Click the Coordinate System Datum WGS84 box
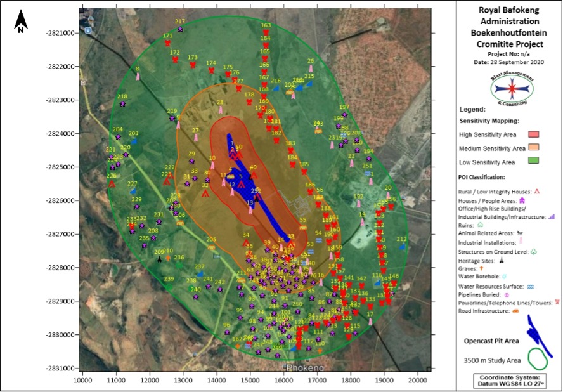The height and width of the screenshot is (392, 563). [x=511, y=381]
